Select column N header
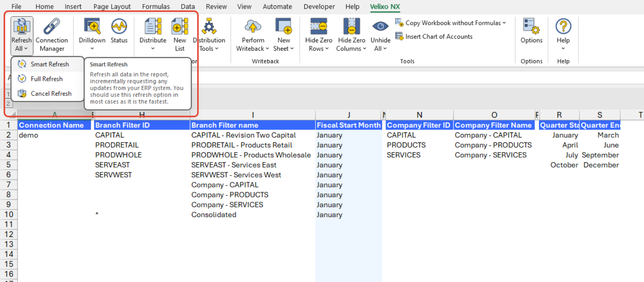This screenshot has height=282, width=644. [419, 115]
